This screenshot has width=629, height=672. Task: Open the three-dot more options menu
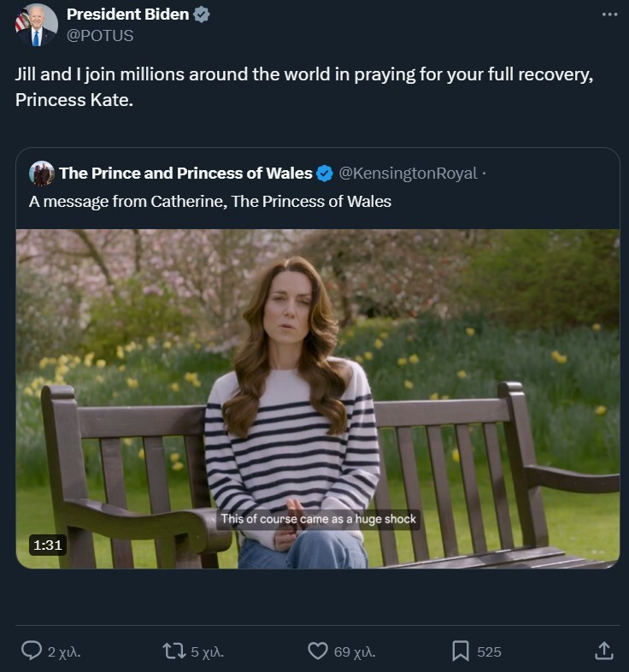608,15
